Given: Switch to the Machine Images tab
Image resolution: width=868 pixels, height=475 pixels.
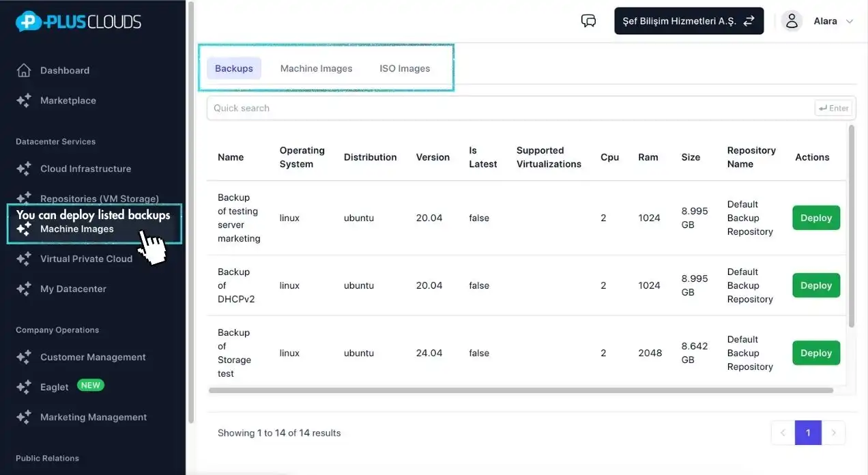Looking at the screenshot, I should [316, 68].
